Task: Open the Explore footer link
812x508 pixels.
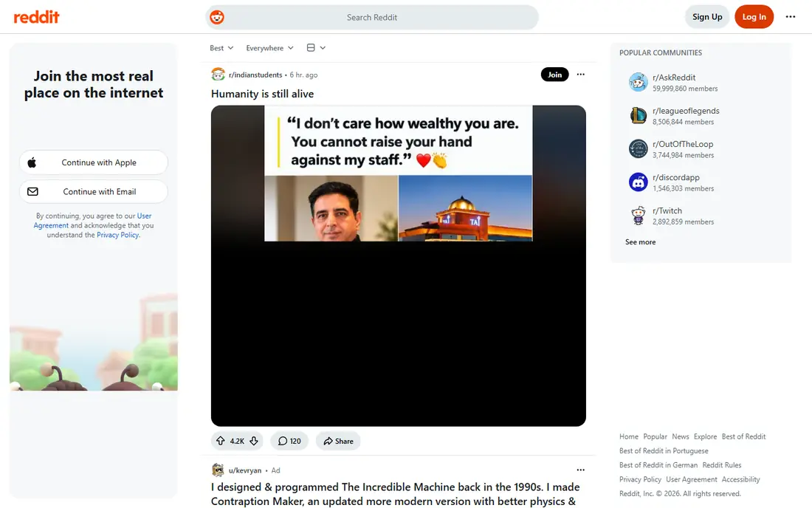Action: 705,436
